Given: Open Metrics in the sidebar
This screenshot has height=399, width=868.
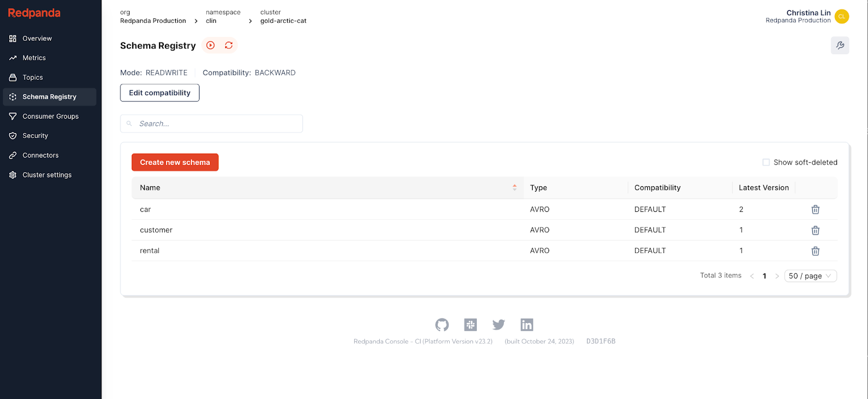Looking at the screenshot, I should (49, 58).
